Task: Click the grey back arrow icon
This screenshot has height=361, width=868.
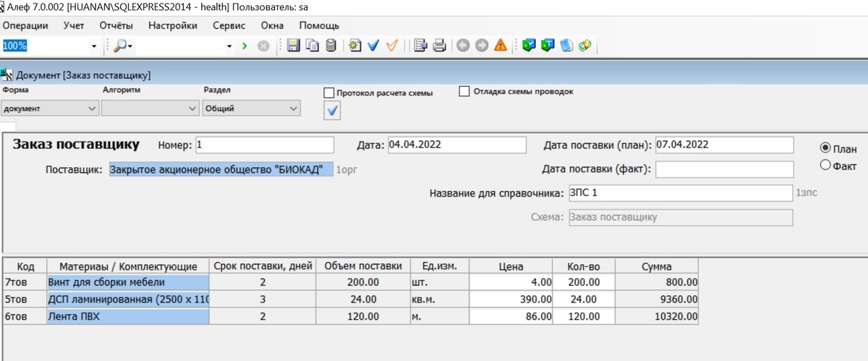Action: point(463,46)
